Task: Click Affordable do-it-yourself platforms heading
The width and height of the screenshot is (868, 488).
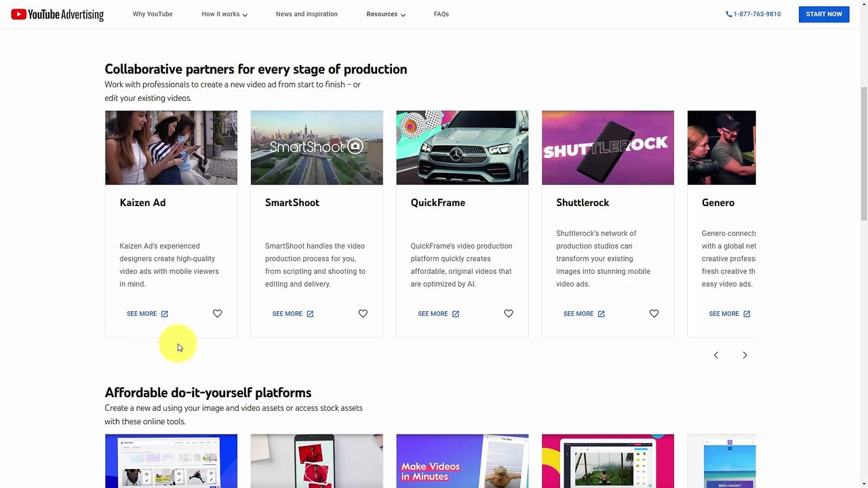Action: click(208, 392)
